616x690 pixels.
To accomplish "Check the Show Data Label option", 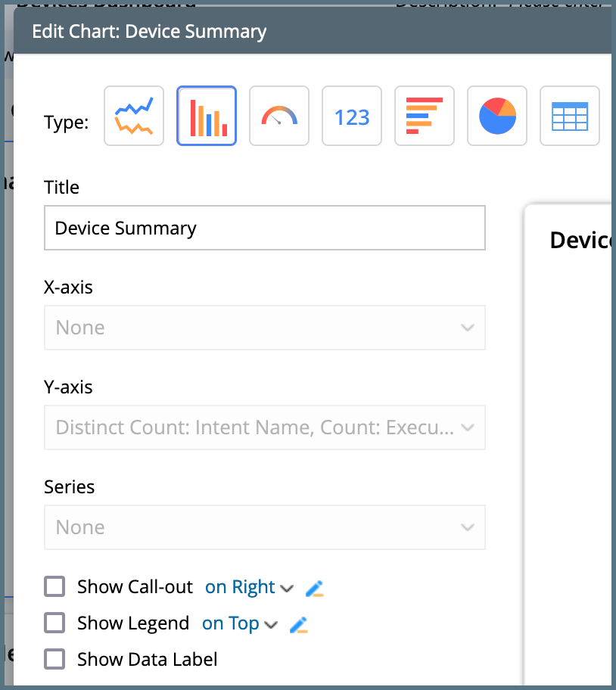I will point(54,659).
